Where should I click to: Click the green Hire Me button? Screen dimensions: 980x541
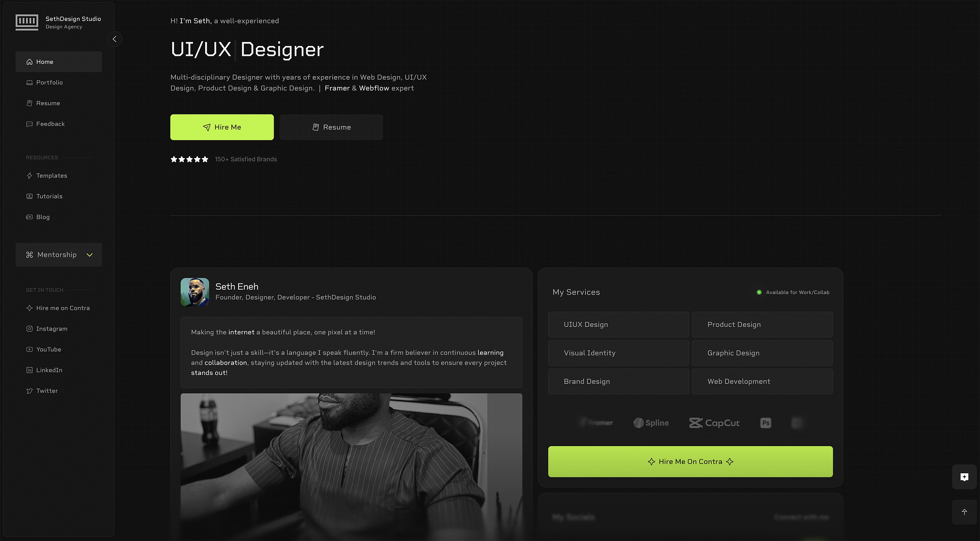[222, 127]
